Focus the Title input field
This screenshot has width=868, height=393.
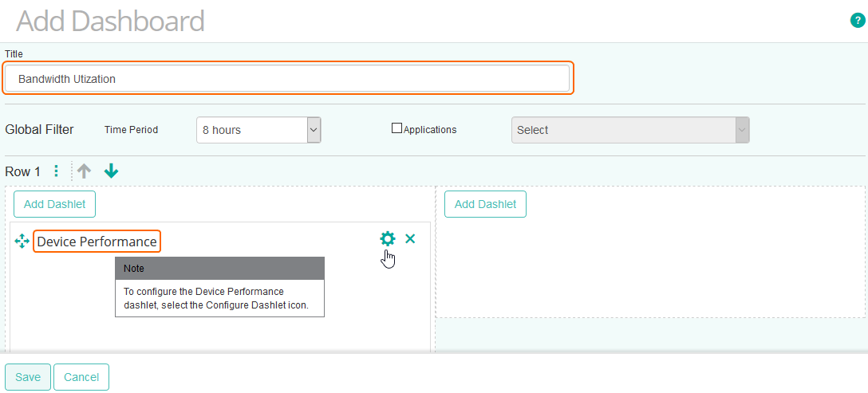click(287, 79)
